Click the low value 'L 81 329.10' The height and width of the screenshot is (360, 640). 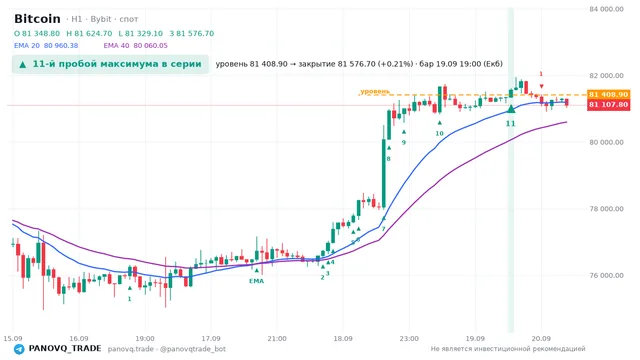coord(140,33)
